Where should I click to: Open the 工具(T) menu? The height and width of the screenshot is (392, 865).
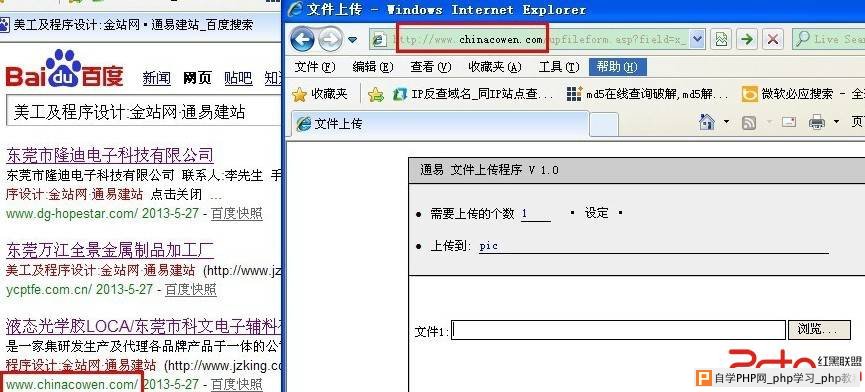pyautogui.click(x=559, y=67)
